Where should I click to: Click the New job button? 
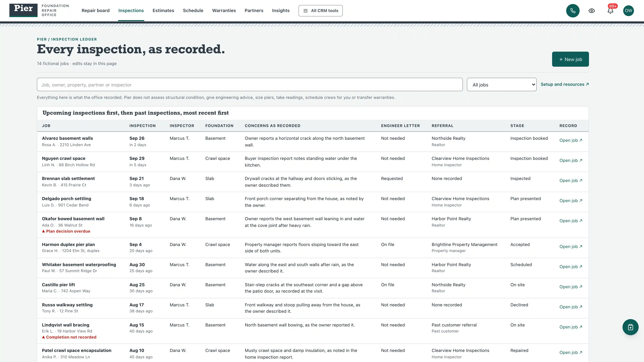pos(570,59)
